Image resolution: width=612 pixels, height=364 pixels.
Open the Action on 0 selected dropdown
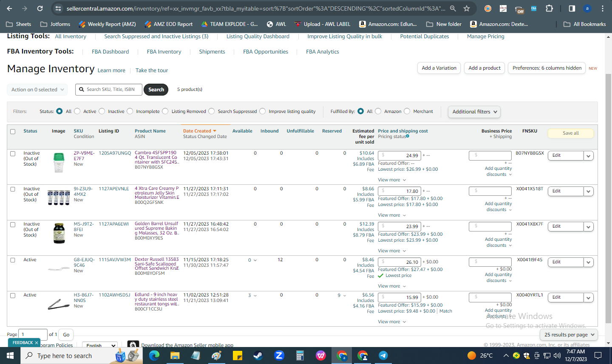(37, 90)
